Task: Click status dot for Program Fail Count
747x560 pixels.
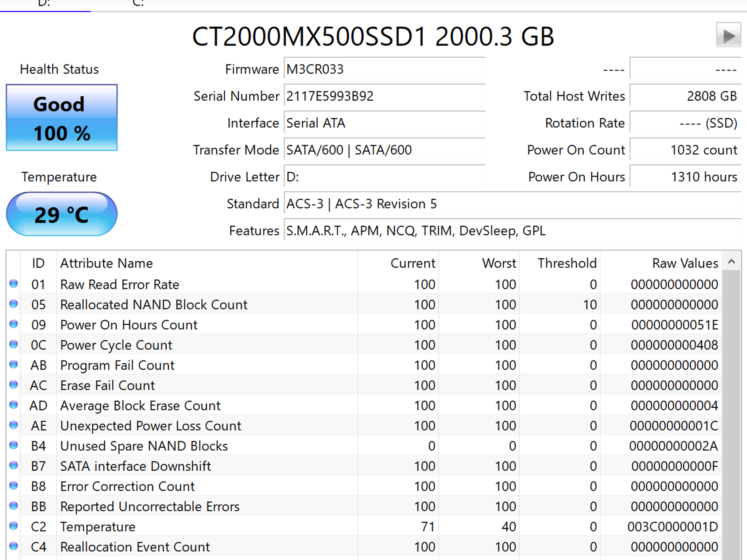Action: (x=13, y=364)
